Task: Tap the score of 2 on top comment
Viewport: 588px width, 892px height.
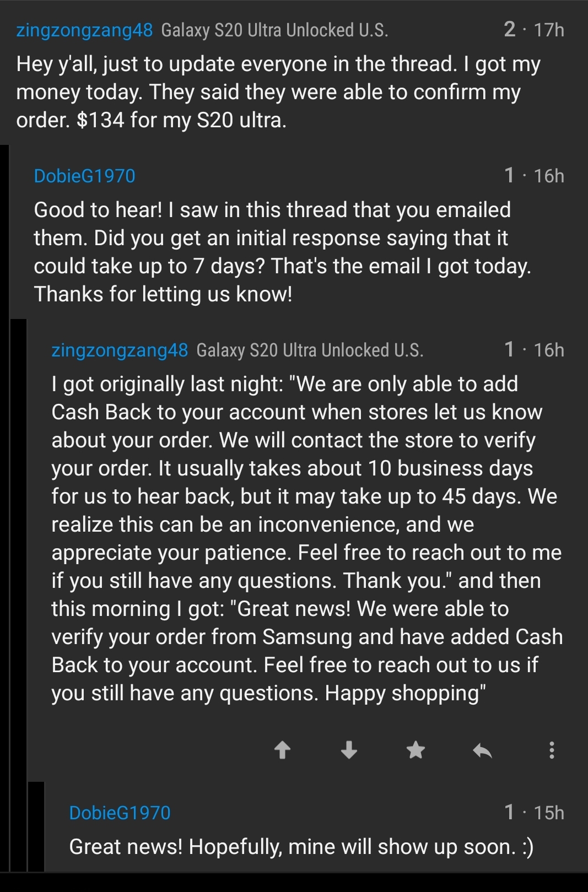Action: pyautogui.click(x=510, y=30)
